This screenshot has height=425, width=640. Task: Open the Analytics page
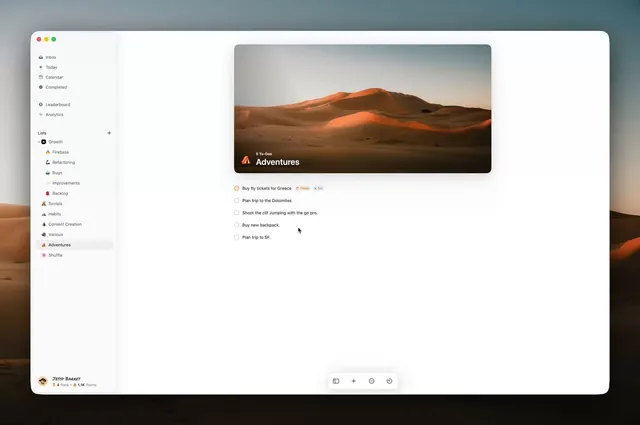click(51, 115)
